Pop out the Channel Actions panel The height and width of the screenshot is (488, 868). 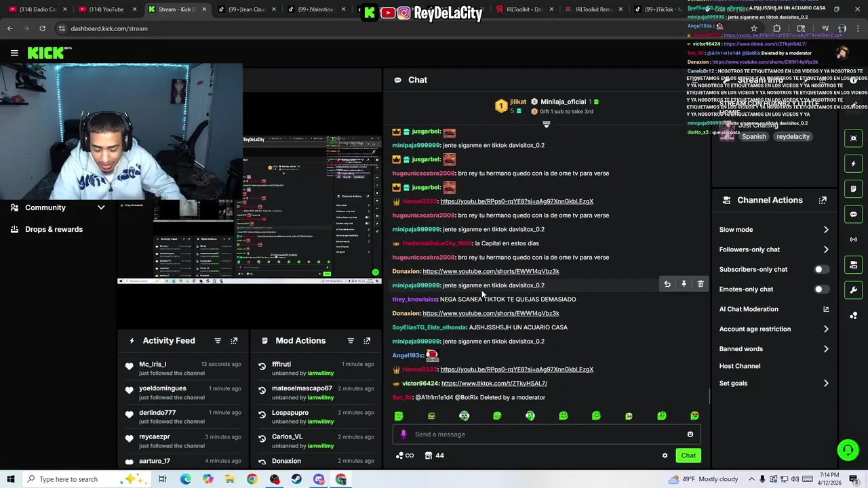pyautogui.click(x=823, y=201)
